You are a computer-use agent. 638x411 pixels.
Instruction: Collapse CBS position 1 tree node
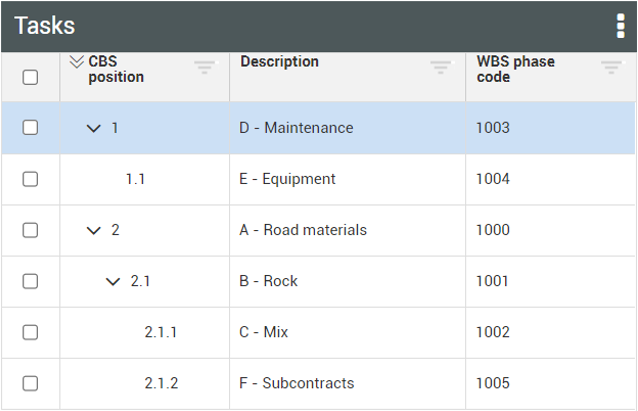pyautogui.click(x=94, y=129)
